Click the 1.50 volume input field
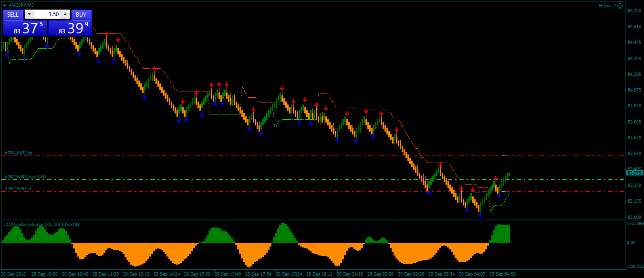The width and height of the screenshot is (644, 278). [48, 14]
